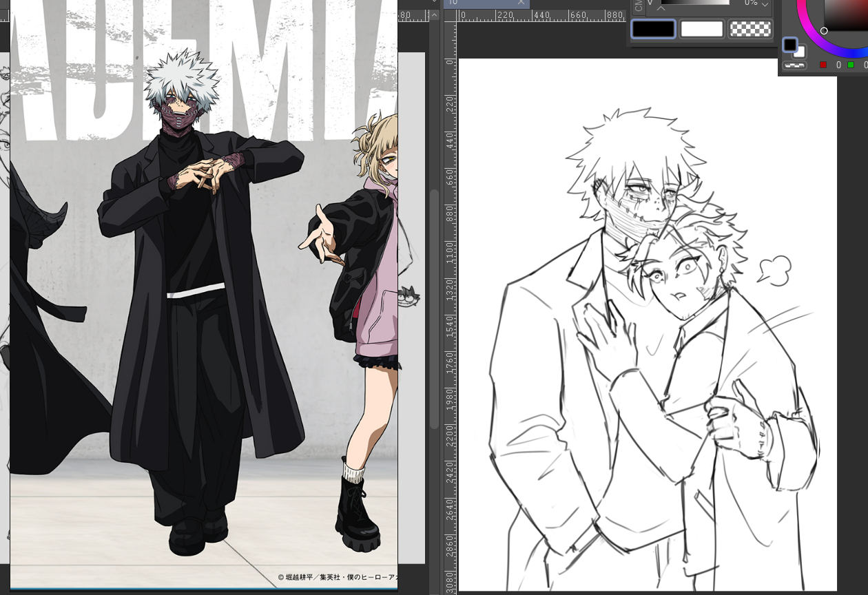Toggle transparent color icon below color wheel

point(796,65)
